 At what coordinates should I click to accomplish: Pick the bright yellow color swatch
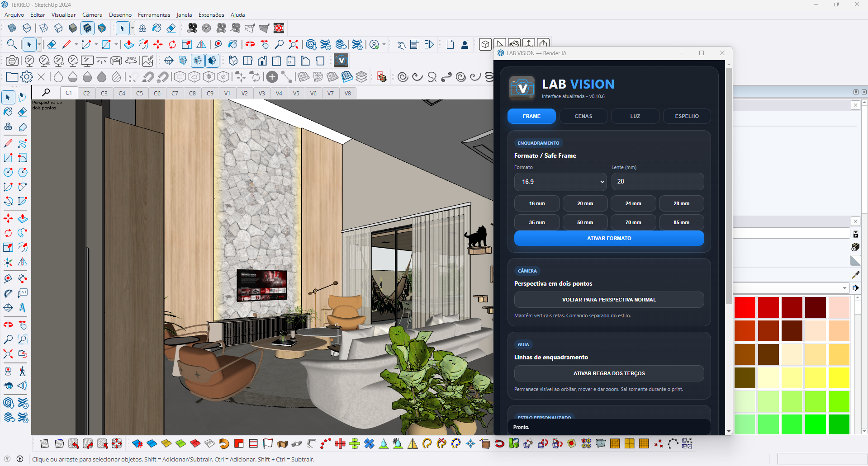point(839,378)
